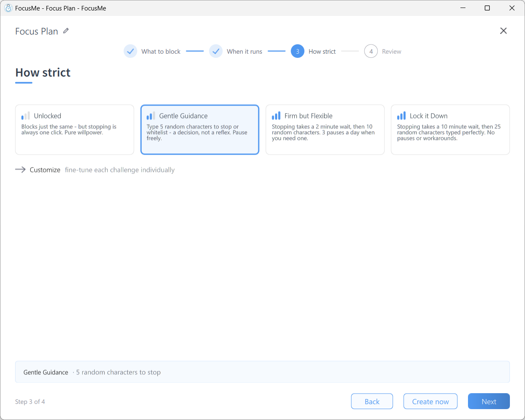The width and height of the screenshot is (525, 420).
Task: Click the Gentle Guidance label in summary bar
Action: click(x=46, y=372)
